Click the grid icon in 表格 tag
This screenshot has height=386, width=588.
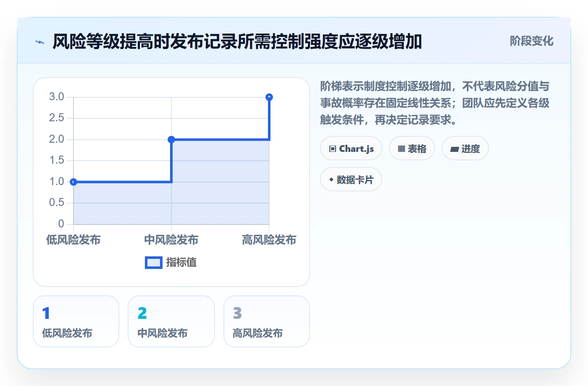click(x=402, y=149)
